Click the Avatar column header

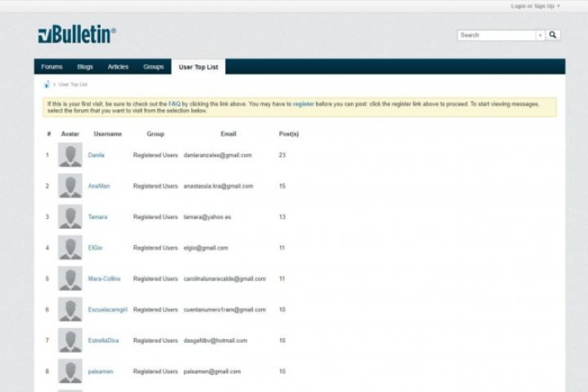[x=70, y=134]
